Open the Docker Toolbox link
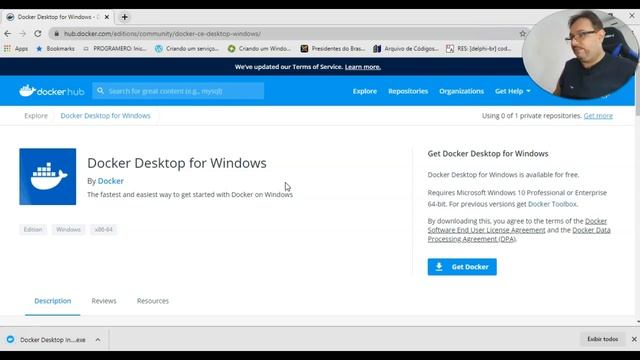Viewport: 640px width, 360px height. pyautogui.click(x=552, y=204)
